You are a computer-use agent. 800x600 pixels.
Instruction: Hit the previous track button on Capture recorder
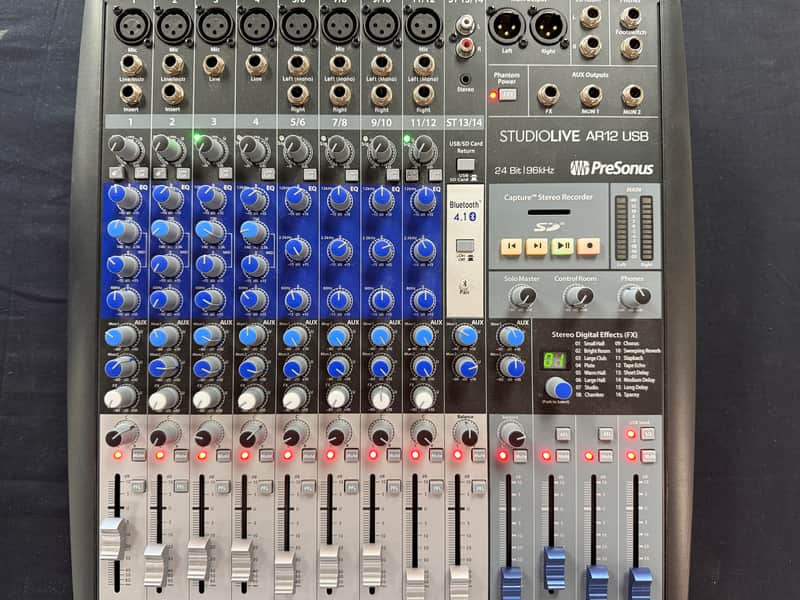coord(511,245)
